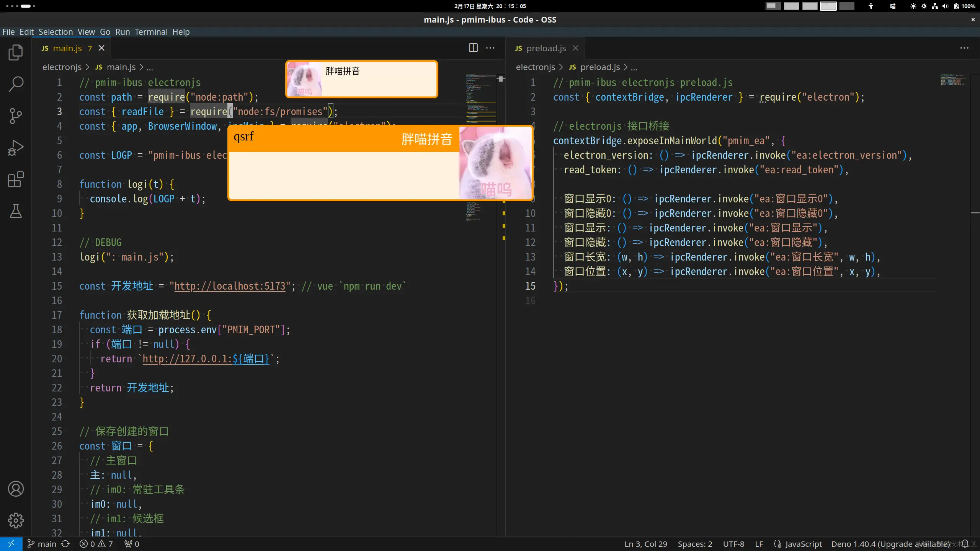
Task: Expand the electronjs breadcrumb in preload.js
Action: point(535,67)
